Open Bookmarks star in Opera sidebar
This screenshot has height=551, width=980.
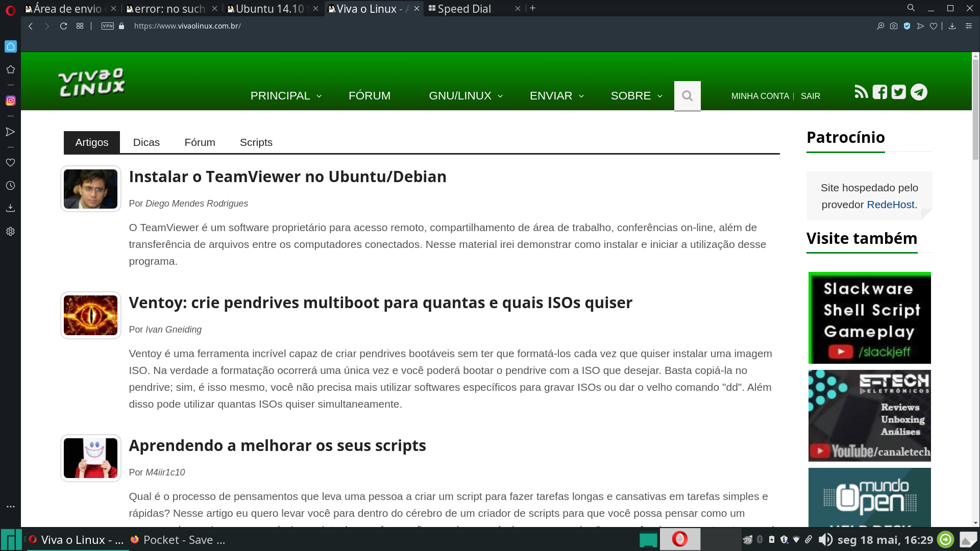tap(10, 69)
